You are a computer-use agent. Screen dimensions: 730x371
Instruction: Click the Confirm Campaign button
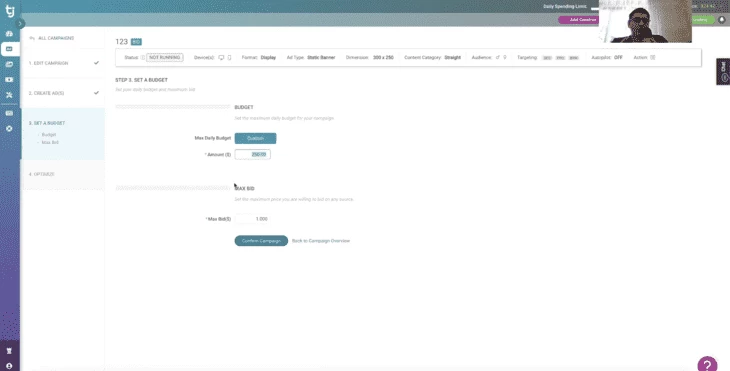[x=261, y=241]
